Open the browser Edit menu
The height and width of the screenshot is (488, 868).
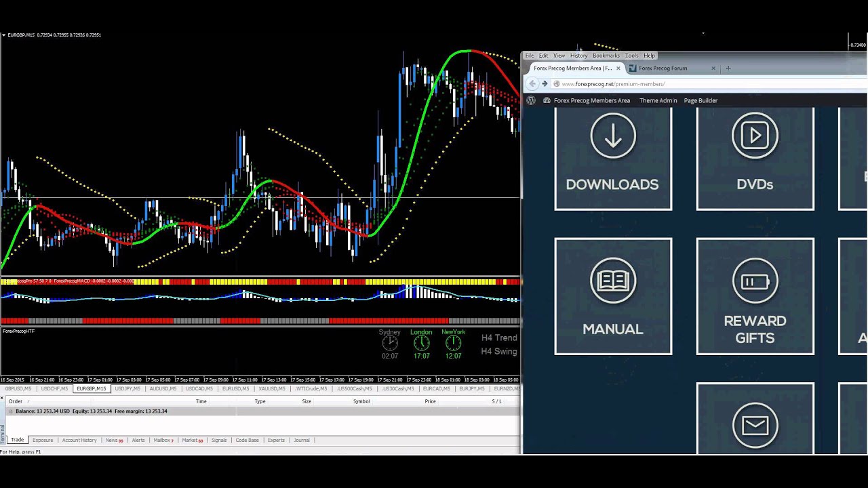click(543, 56)
